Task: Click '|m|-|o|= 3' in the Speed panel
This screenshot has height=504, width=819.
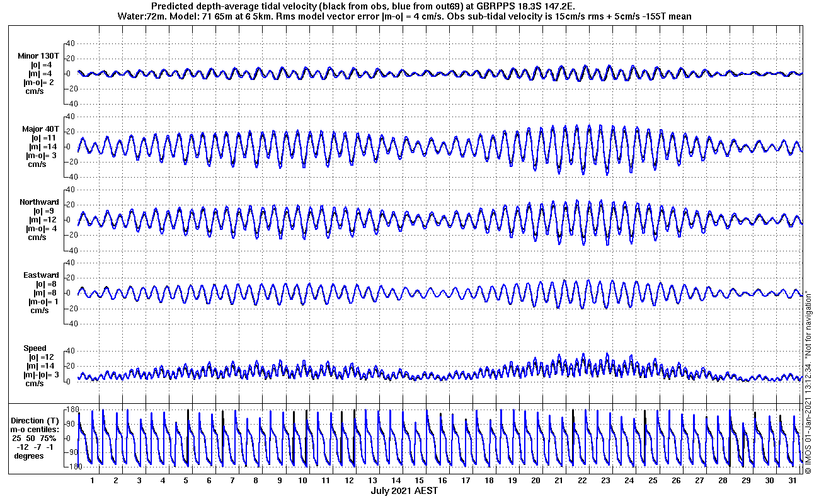Action: tap(42, 375)
